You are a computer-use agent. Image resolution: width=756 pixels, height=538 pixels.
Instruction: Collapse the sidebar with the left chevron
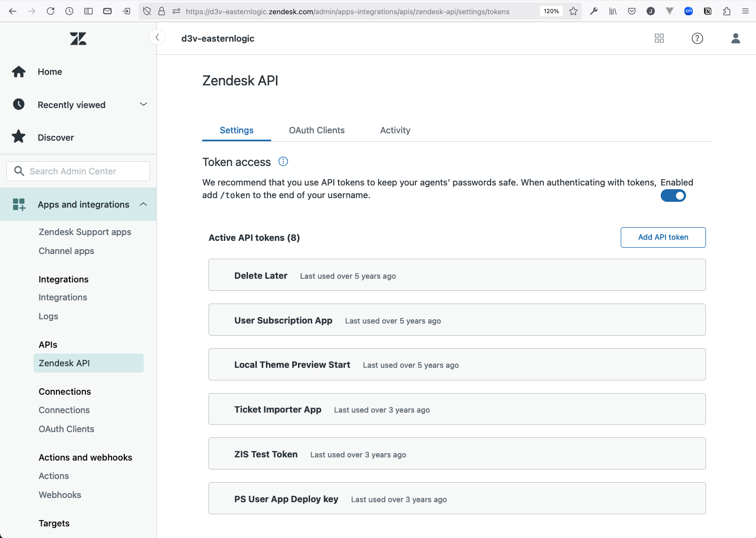coord(157,37)
